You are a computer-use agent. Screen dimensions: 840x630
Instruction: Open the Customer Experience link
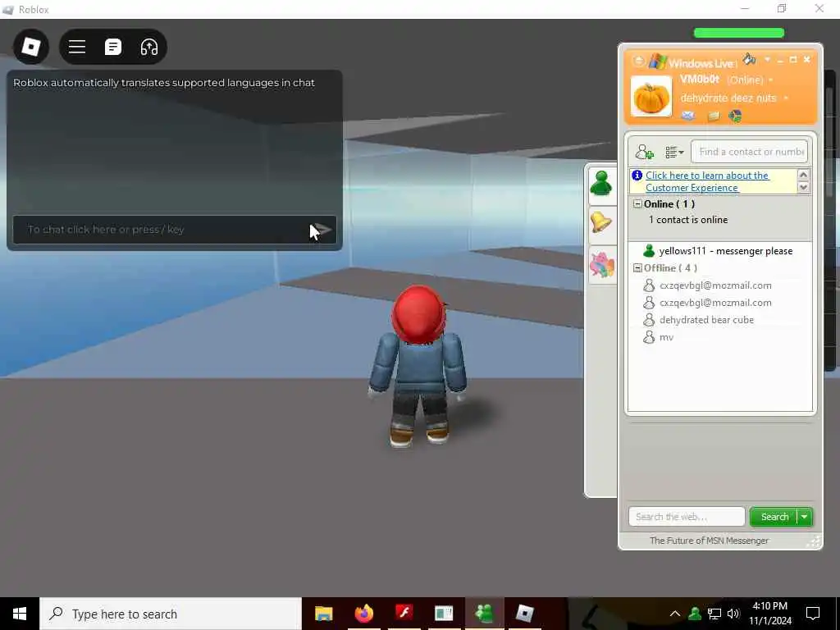[x=707, y=181]
